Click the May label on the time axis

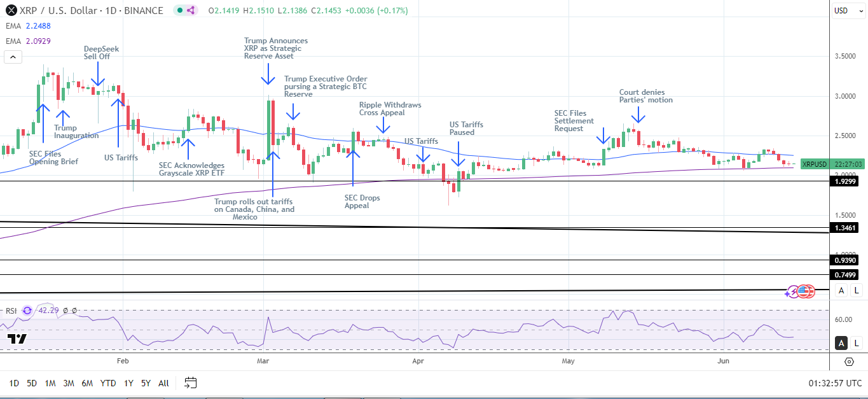click(x=568, y=361)
